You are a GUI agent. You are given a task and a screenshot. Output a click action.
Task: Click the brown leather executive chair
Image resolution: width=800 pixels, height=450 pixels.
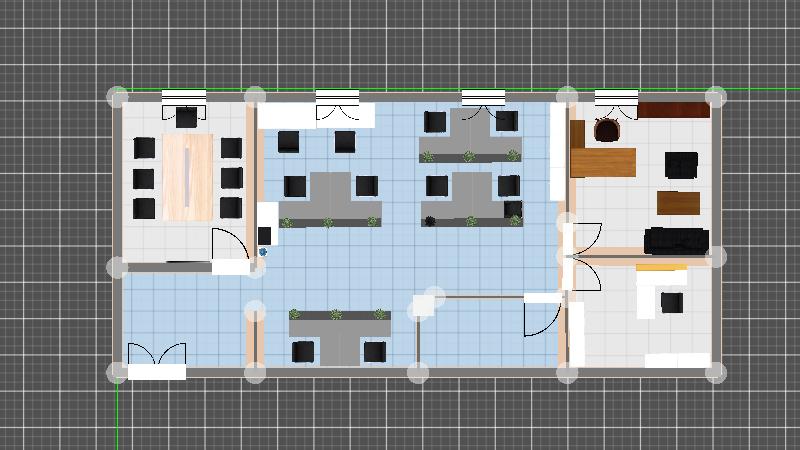(607, 129)
